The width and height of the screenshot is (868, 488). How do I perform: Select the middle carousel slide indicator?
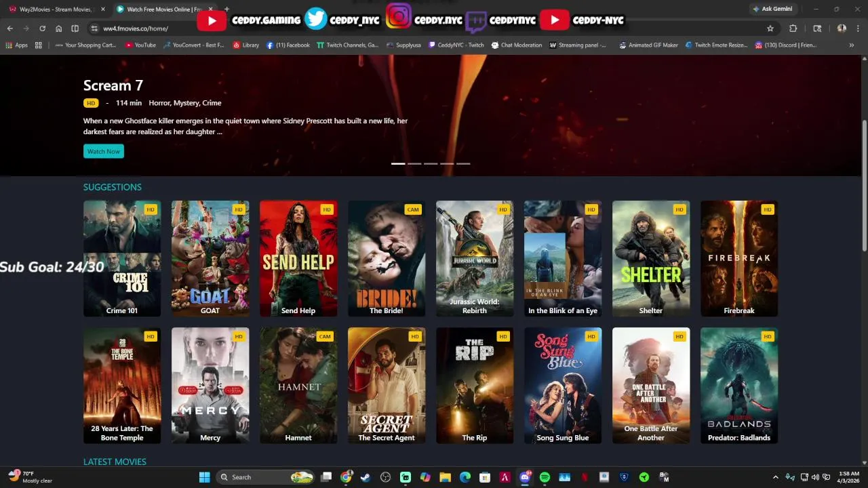pyautogui.click(x=431, y=163)
